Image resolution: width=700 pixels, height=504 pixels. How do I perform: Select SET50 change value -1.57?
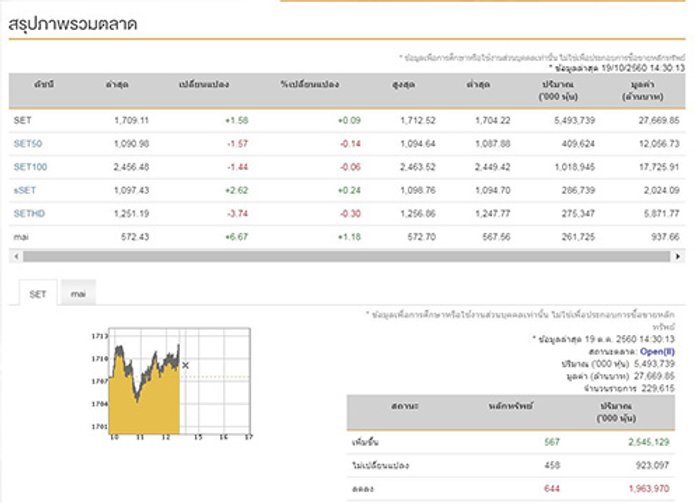[237, 144]
